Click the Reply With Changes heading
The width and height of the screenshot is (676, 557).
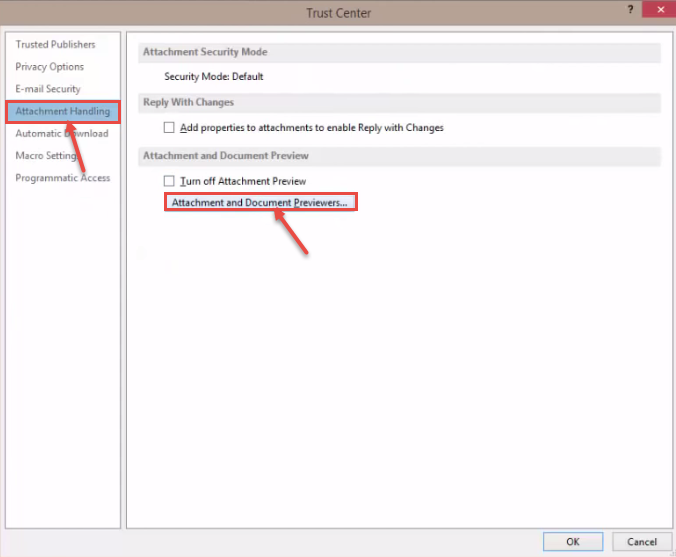[188, 103]
